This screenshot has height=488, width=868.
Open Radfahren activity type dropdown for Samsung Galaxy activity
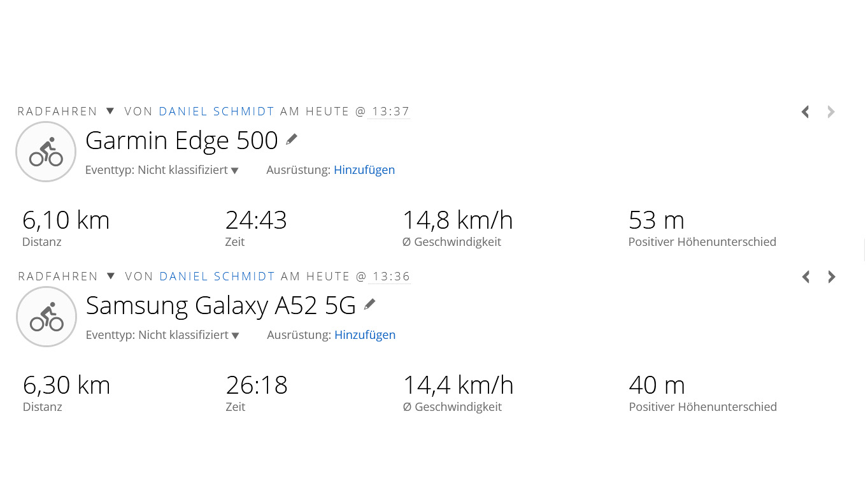point(111,276)
